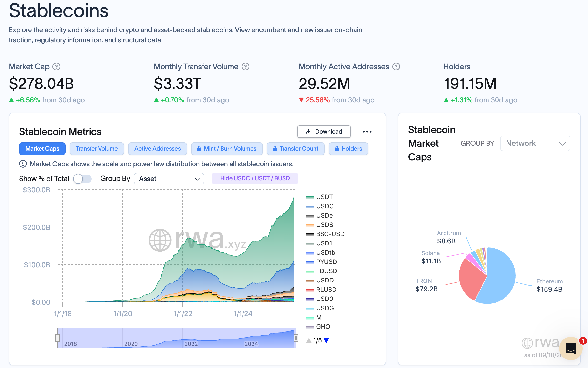This screenshot has height=368, width=588.
Task: Click the Market Cap help question icon
Action: click(x=56, y=67)
